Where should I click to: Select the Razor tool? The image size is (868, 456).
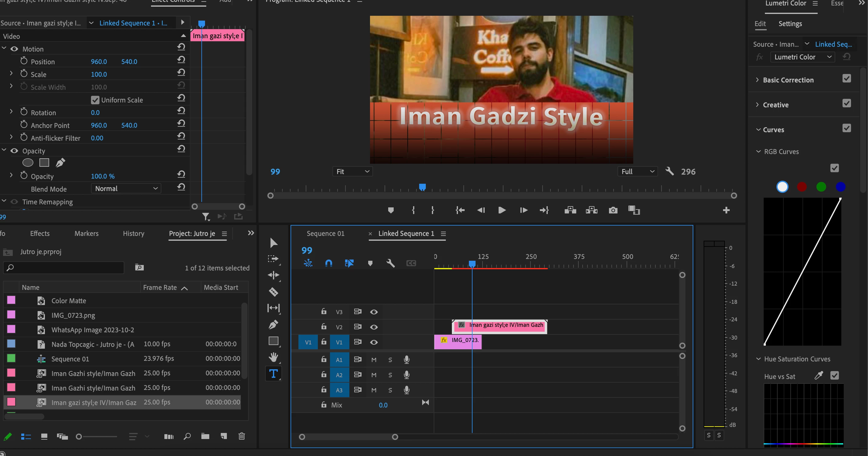273,292
